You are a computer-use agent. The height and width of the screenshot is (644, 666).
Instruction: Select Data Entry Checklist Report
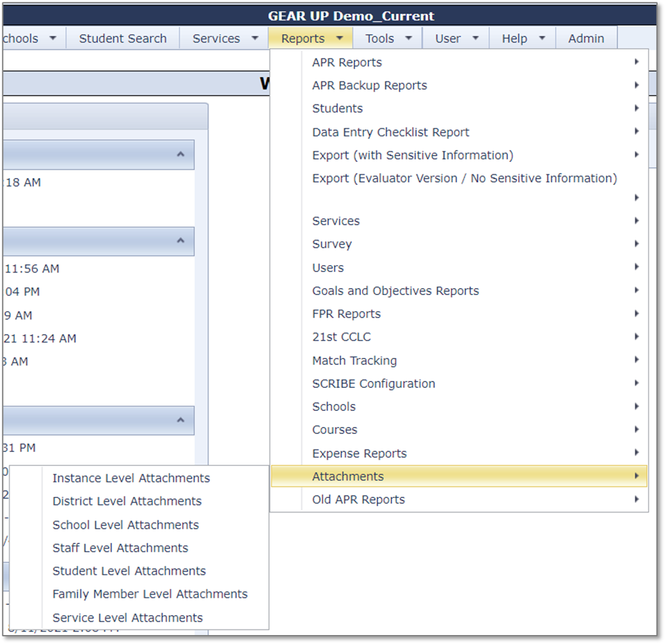point(459,132)
